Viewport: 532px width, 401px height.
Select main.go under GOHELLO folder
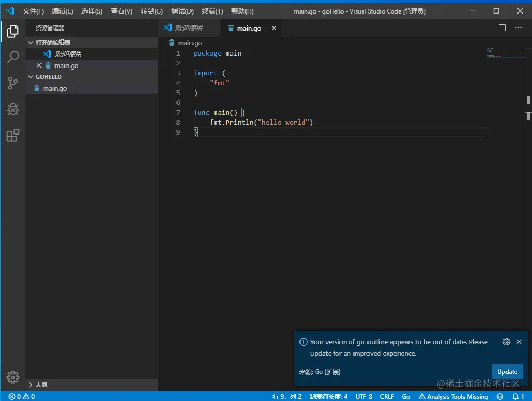click(x=91, y=88)
